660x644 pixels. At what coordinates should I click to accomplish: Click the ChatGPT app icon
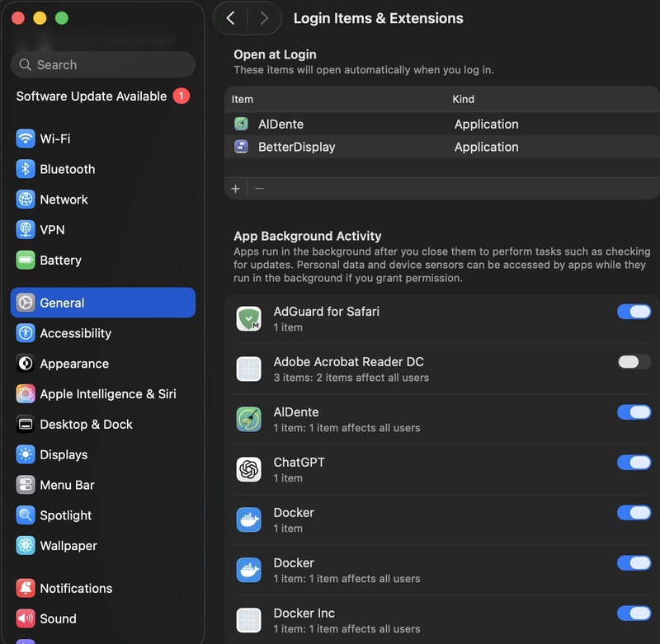[249, 469]
